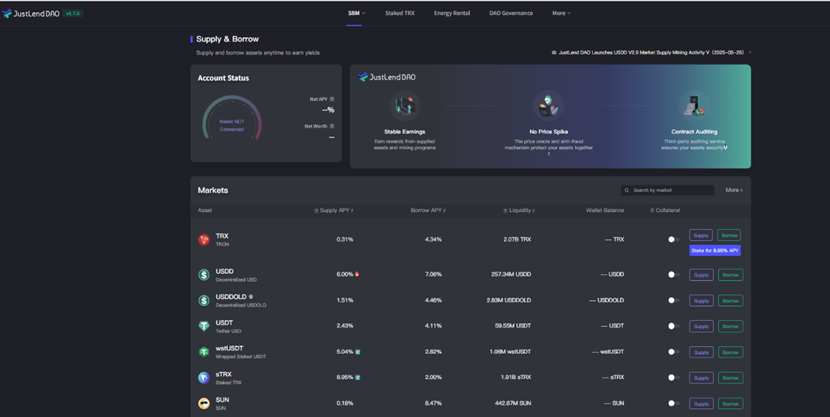Click the Net APY info icon
This screenshot has height=417, width=830.
tap(332, 99)
